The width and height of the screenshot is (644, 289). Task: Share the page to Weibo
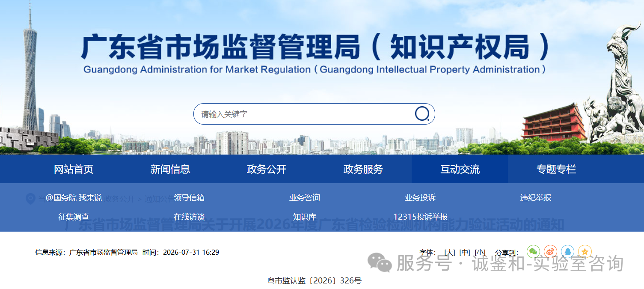click(x=551, y=252)
